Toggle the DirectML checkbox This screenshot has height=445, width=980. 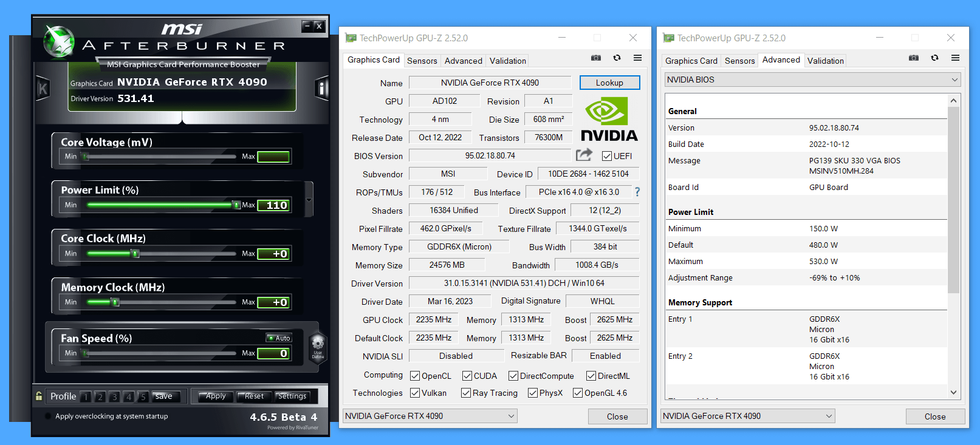[591, 376]
